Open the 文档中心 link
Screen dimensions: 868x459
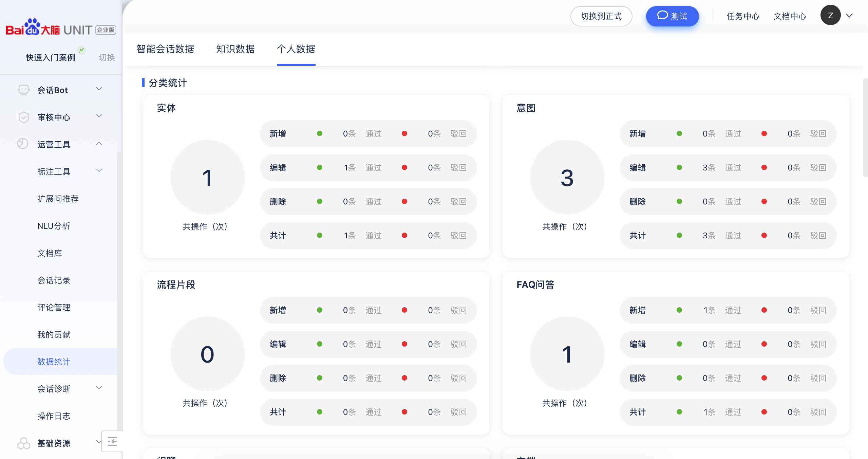pyautogui.click(x=790, y=16)
